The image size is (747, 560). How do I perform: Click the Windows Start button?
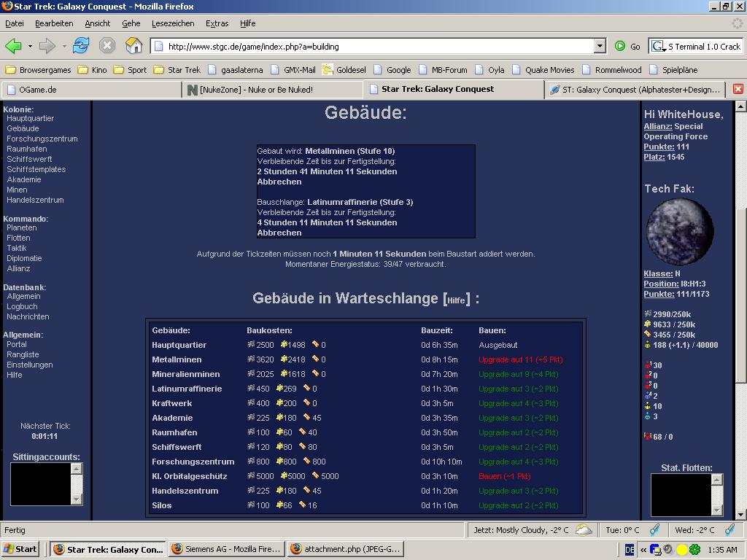pyautogui.click(x=20, y=549)
